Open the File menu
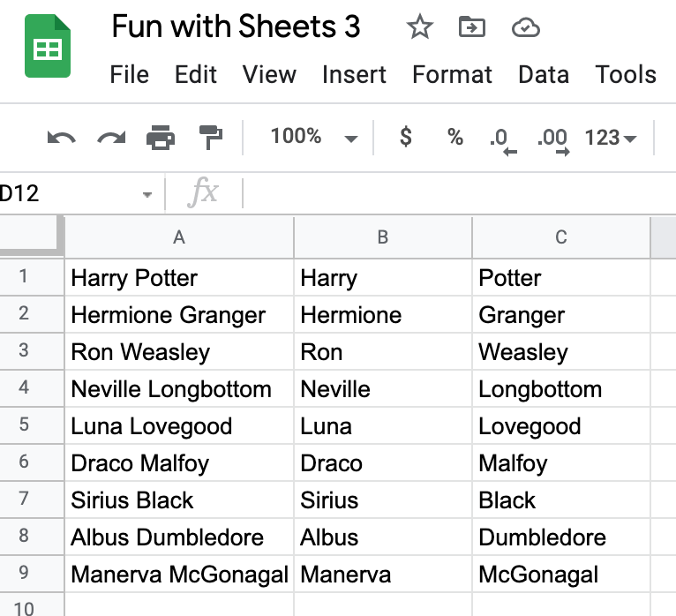The height and width of the screenshot is (616, 676). [x=129, y=75]
